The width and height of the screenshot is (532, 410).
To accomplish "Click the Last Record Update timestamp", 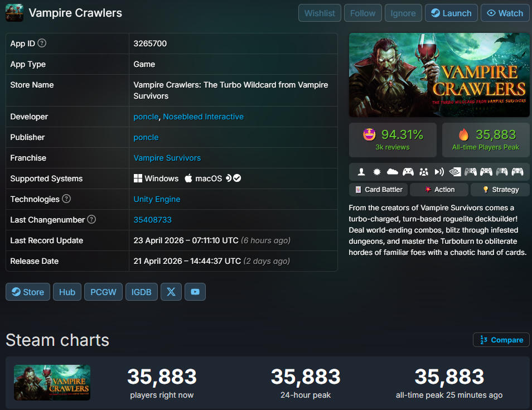I will point(212,240).
